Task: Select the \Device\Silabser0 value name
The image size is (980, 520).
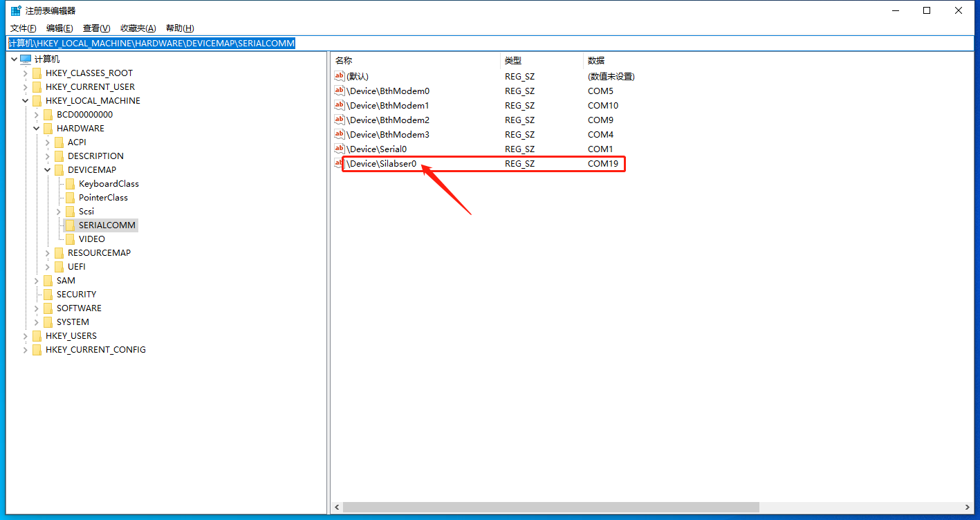Action: tap(382, 164)
